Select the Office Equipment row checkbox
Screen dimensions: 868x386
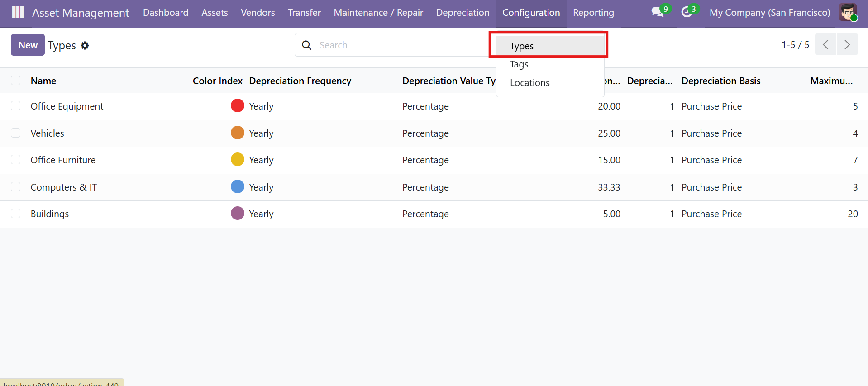point(16,106)
